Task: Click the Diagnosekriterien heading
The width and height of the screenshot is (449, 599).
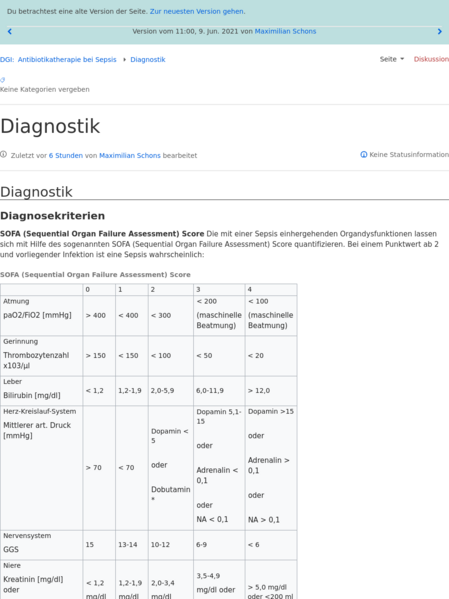Action: (52, 216)
